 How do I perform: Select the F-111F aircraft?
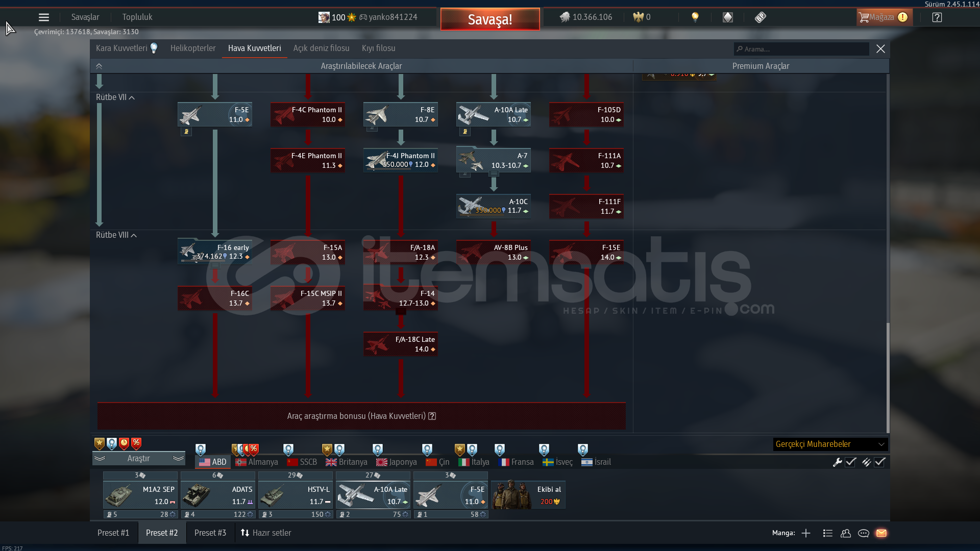586,207
